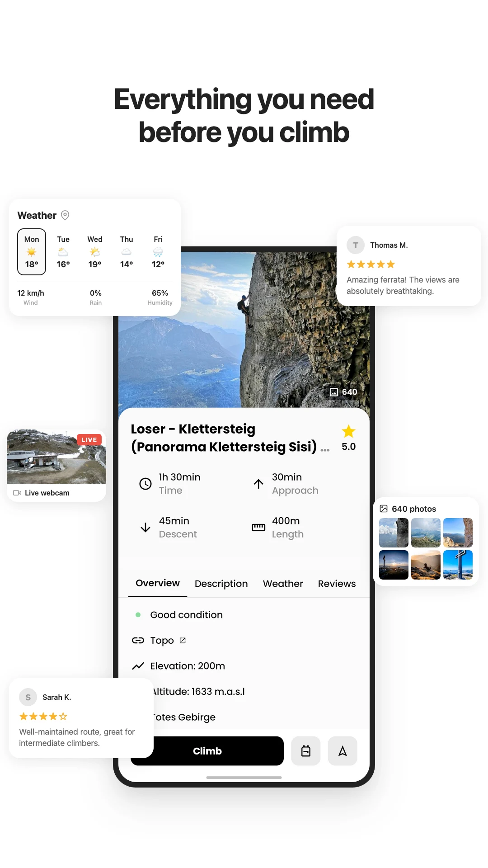Click the Altitude: 1633 m.a.s.l row
The width and height of the screenshot is (488, 868).
pos(199,692)
